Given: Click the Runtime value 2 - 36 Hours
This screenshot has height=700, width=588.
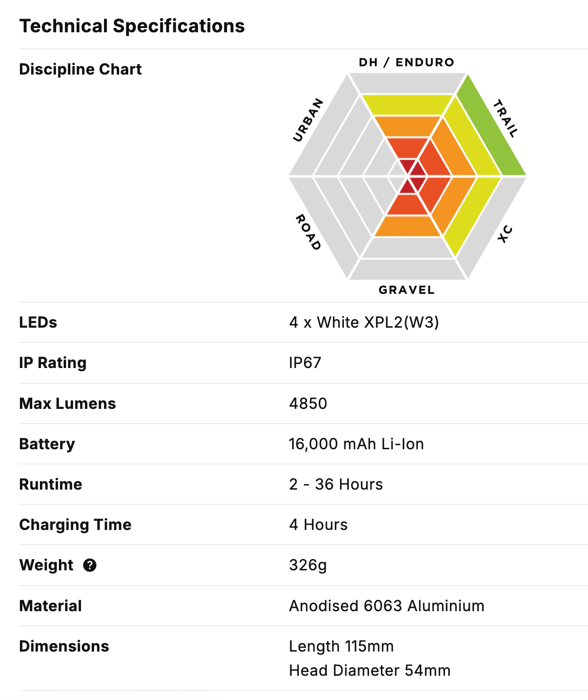Looking at the screenshot, I should [336, 484].
